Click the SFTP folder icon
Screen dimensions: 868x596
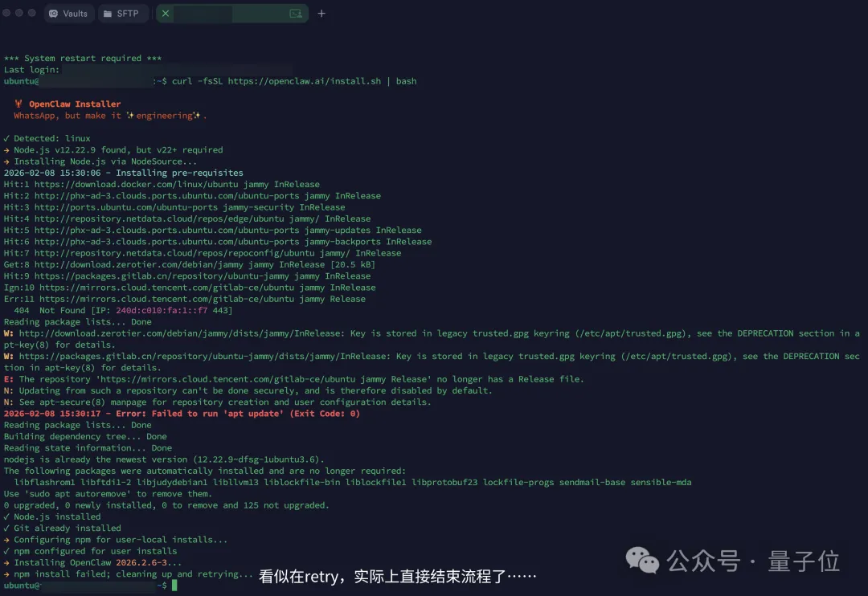pos(108,14)
